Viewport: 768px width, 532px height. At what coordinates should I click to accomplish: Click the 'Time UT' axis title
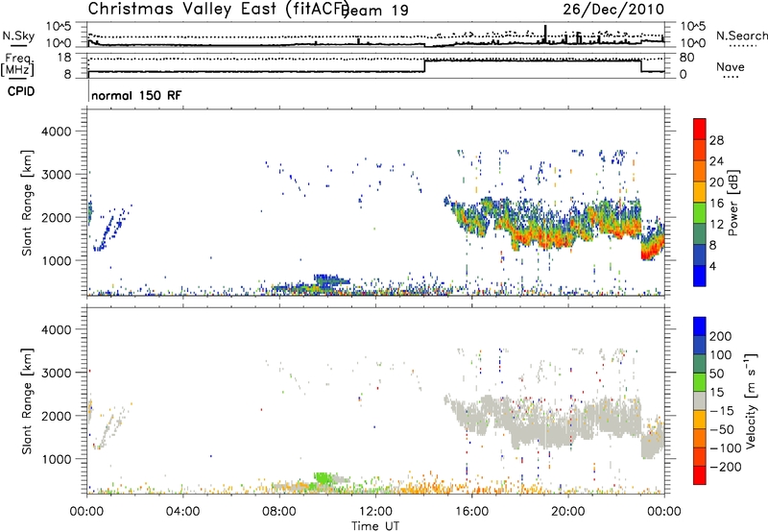click(375, 526)
